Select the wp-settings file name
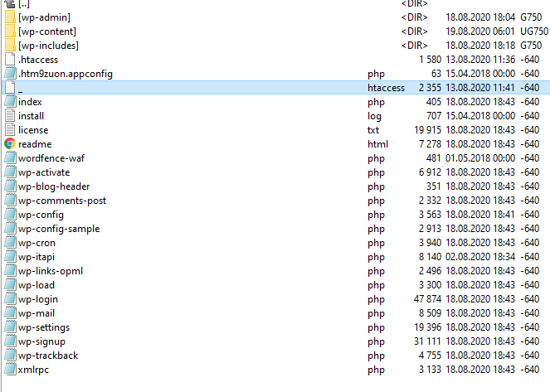 pos(44,327)
